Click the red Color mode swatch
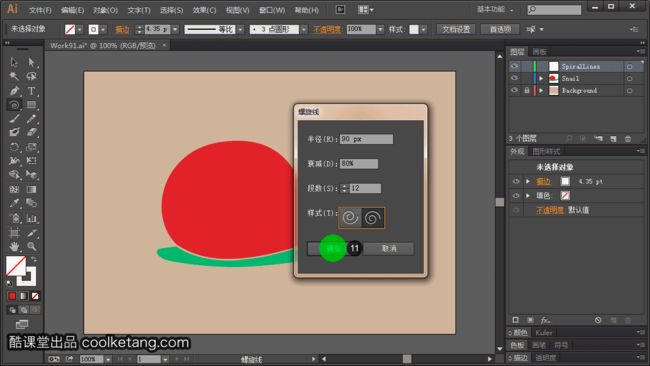 click(12, 296)
